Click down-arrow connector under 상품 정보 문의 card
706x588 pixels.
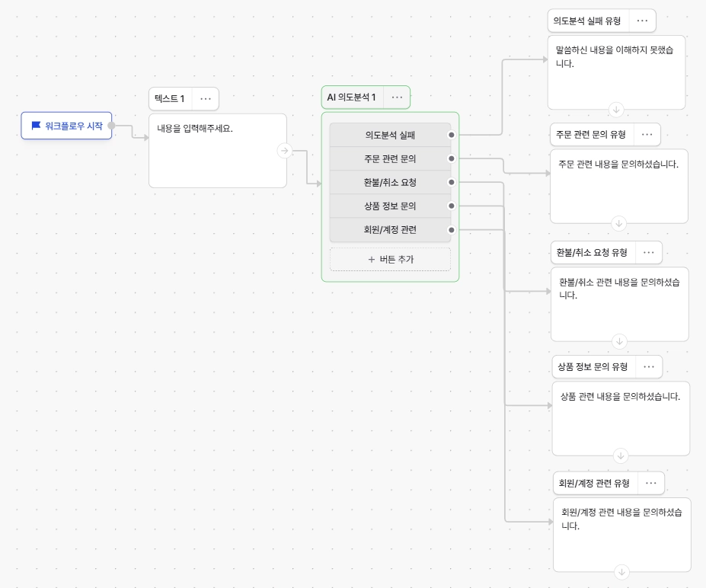pyautogui.click(x=621, y=455)
